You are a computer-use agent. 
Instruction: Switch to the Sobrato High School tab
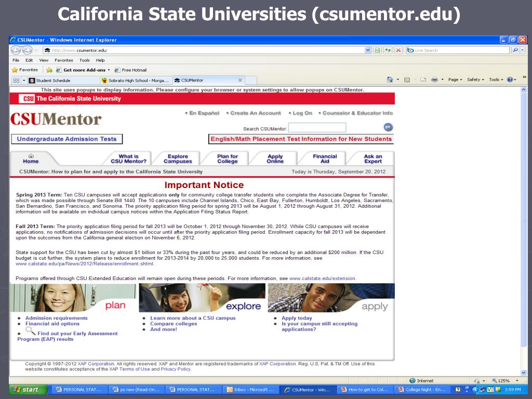[x=136, y=81]
